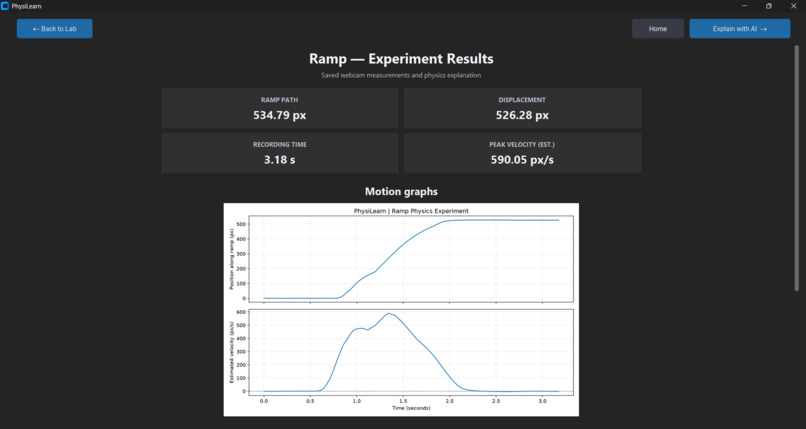Close the PhysiLearn window
The width and height of the screenshot is (806, 429).
pyautogui.click(x=793, y=6)
